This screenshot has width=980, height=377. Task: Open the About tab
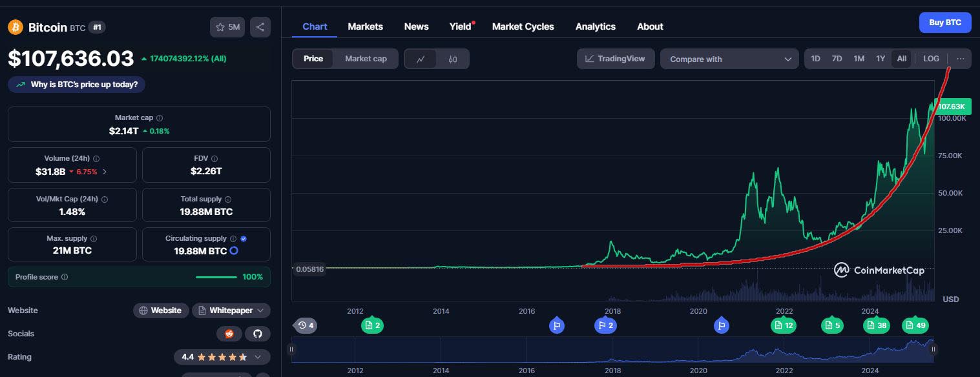pyautogui.click(x=650, y=26)
